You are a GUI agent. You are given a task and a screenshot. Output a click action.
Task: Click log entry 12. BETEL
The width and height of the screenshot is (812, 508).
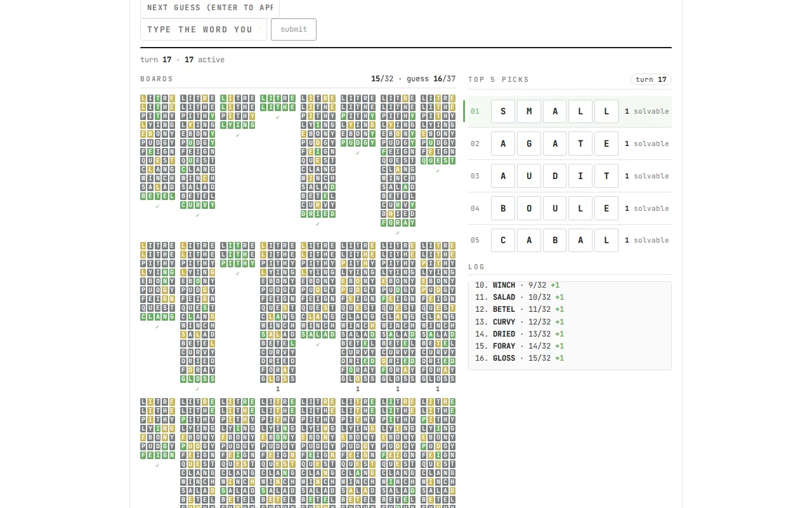pyautogui.click(x=520, y=309)
